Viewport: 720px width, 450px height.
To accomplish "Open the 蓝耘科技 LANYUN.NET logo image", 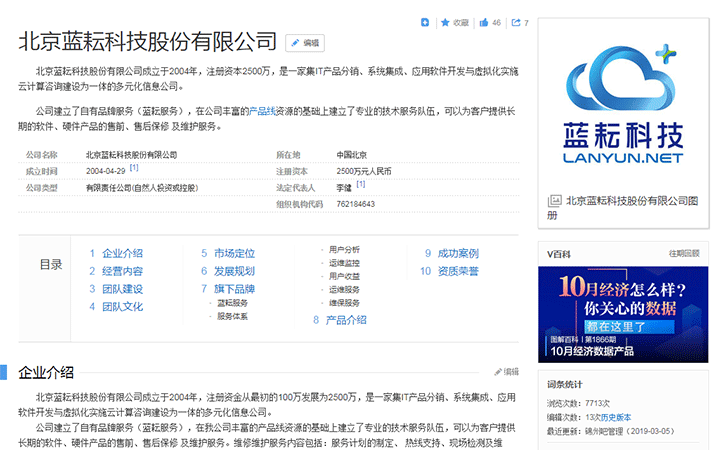I will tap(623, 104).
